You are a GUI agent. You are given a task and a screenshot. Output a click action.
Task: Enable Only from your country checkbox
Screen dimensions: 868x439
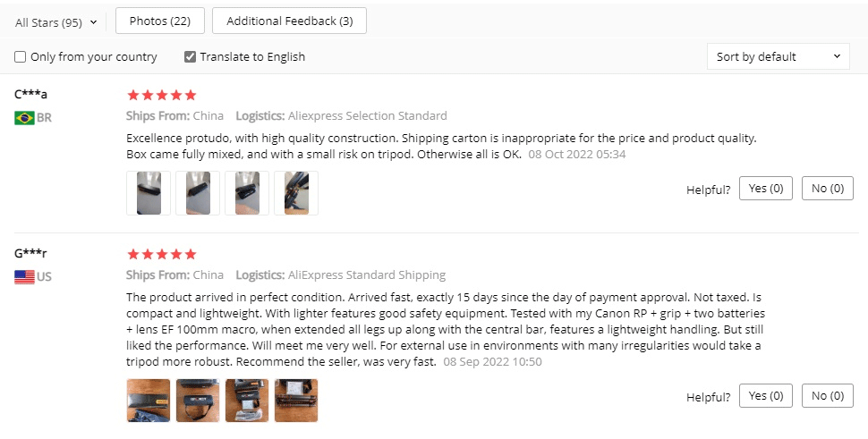point(20,57)
